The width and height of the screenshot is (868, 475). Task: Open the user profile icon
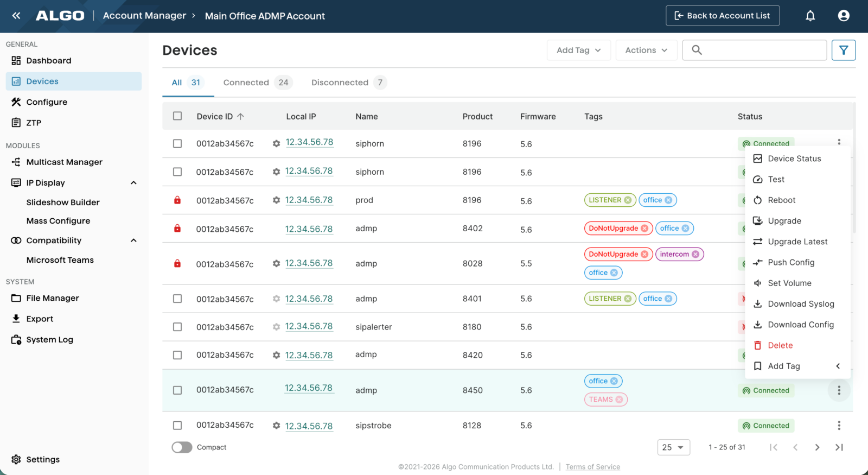pos(844,16)
